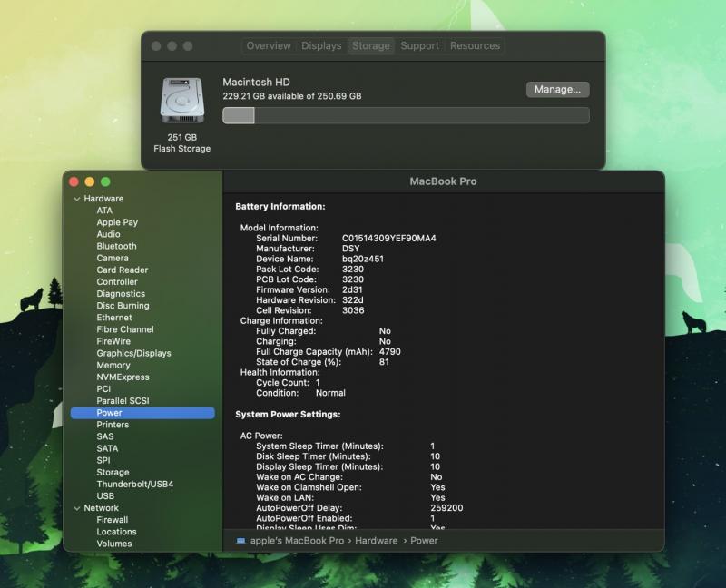Click Hardware in the bottom path bar
The width and height of the screenshot is (726, 588).
tap(377, 541)
